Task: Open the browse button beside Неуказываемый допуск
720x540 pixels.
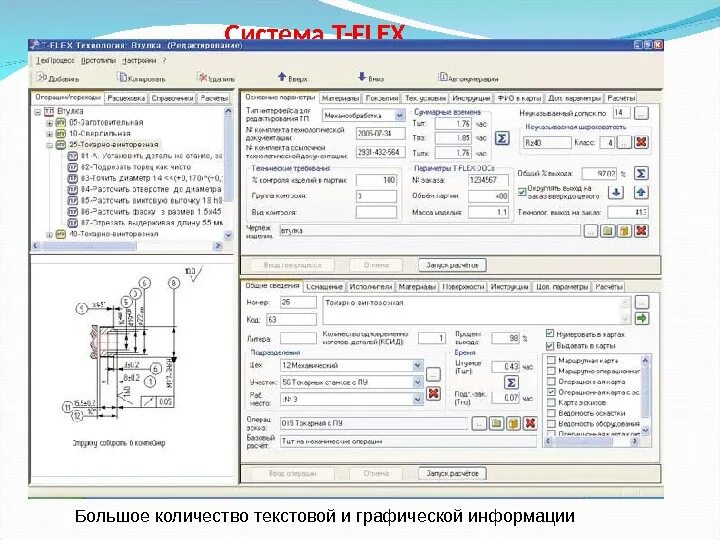Action: tap(641, 113)
